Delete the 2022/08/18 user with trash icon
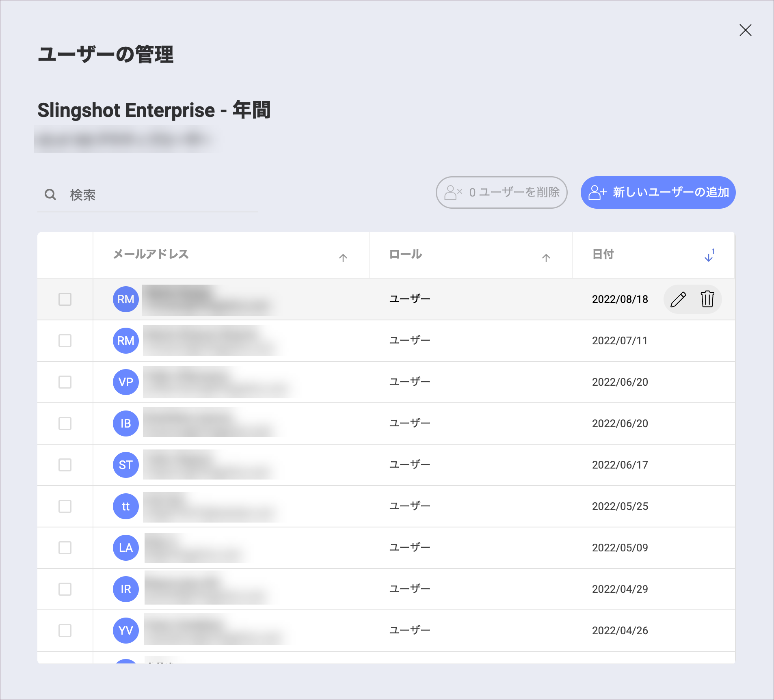The image size is (774, 700). [x=707, y=299]
